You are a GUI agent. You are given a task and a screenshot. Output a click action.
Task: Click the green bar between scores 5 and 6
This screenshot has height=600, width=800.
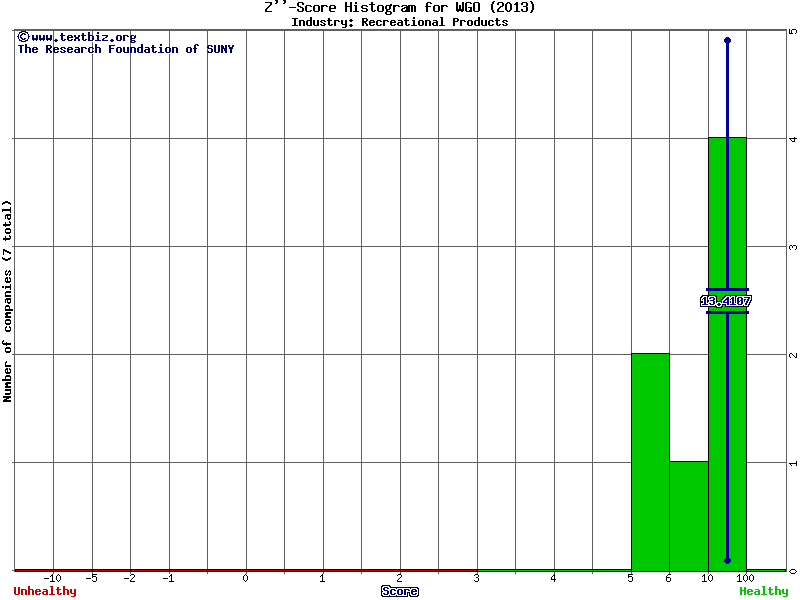click(651, 462)
